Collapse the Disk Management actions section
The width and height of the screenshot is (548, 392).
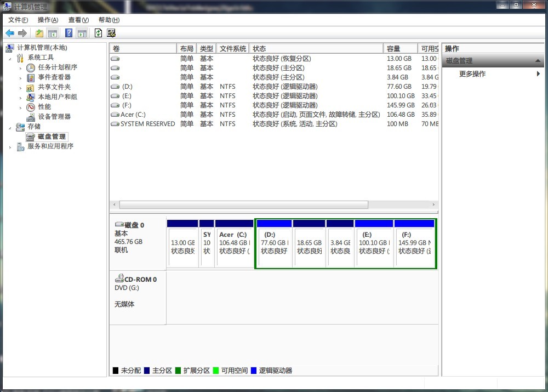(538, 61)
